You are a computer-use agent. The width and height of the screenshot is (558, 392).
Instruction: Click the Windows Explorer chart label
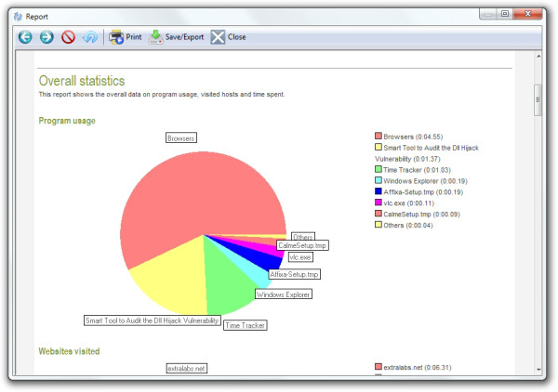[x=283, y=294]
